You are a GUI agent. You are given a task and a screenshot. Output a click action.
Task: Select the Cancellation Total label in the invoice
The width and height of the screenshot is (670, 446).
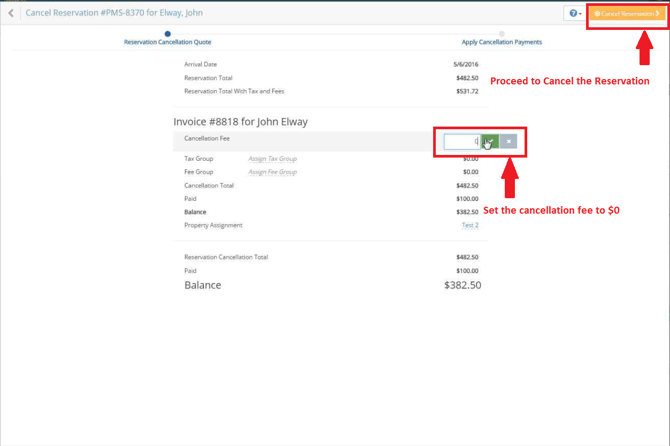[209, 185]
